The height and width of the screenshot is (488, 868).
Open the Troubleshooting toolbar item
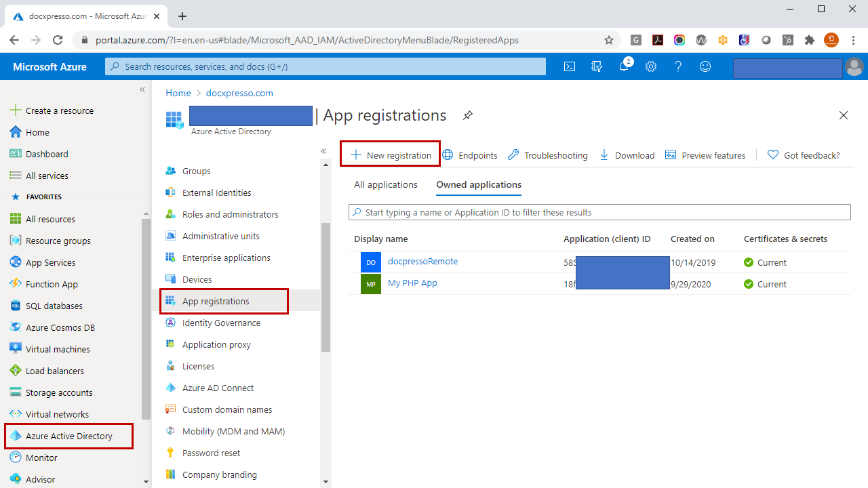pos(548,155)
